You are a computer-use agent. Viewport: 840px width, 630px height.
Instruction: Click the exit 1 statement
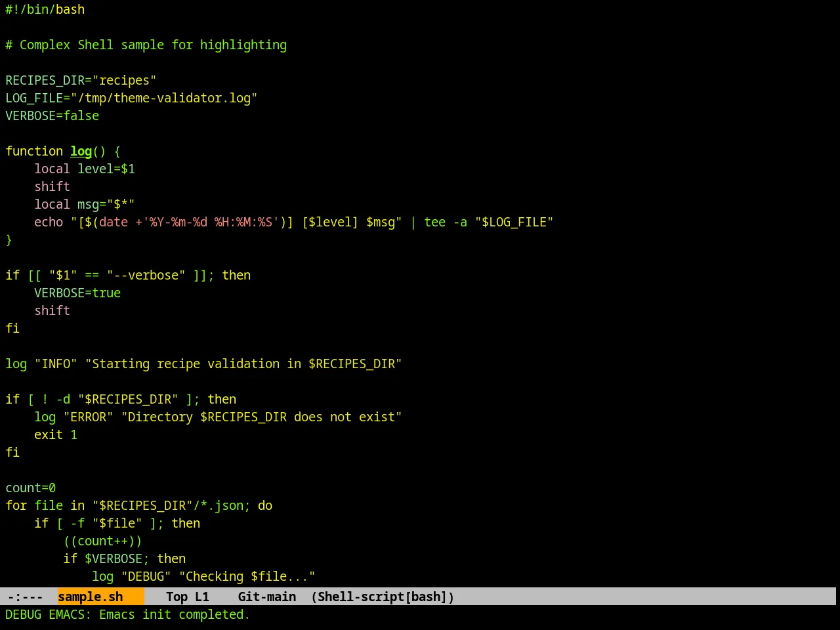coord(56,435)
